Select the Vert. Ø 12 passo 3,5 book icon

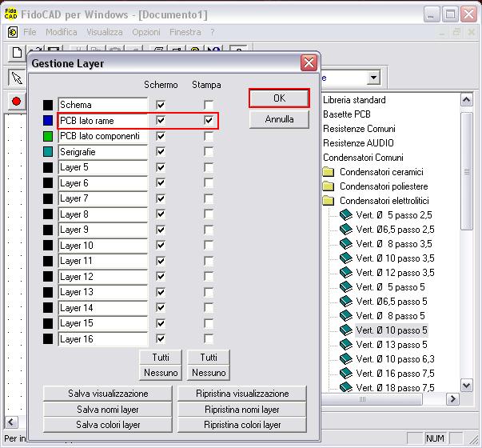pyautogui.click(x=346, y=273)
